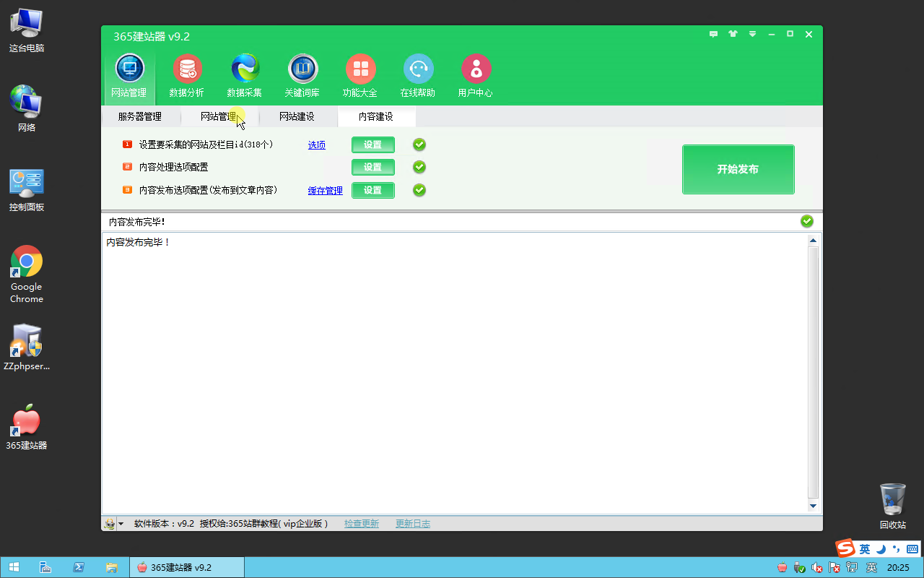
Task: Open the 关键词库 module
Action: pyautogui.click(x=302, y=76)
